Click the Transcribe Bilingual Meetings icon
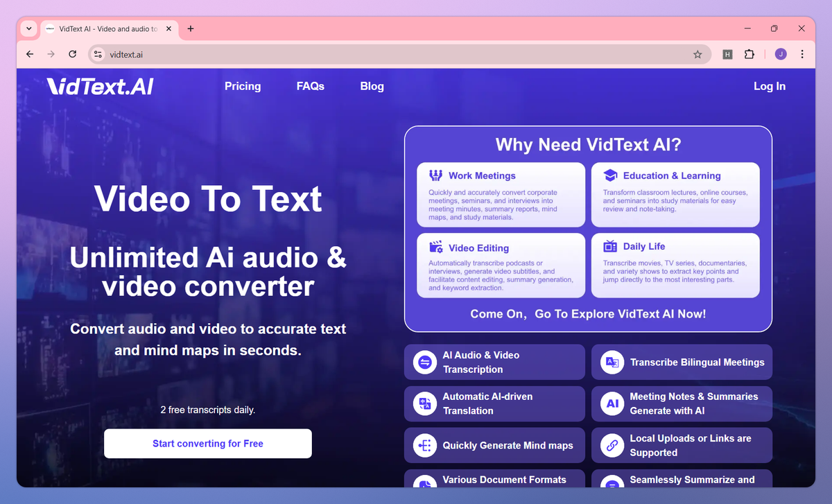This screenshot has height=504, width=832. tap(612, 363)
